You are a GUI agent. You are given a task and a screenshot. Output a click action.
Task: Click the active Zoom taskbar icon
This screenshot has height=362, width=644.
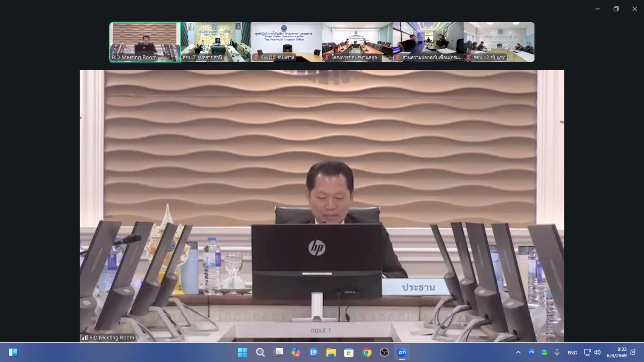point(402,353)
